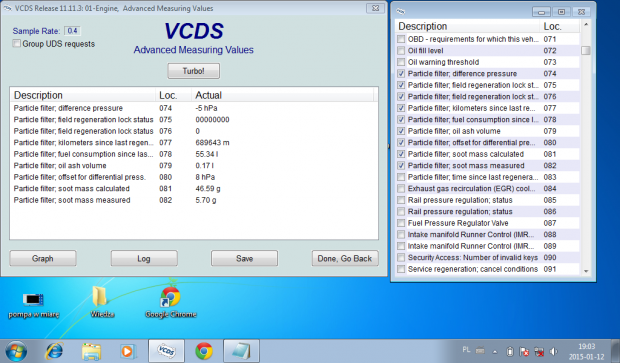Check OBD requirements item 071
The height and width of the screenshot is (363, 620).
[x=401, y=39]
